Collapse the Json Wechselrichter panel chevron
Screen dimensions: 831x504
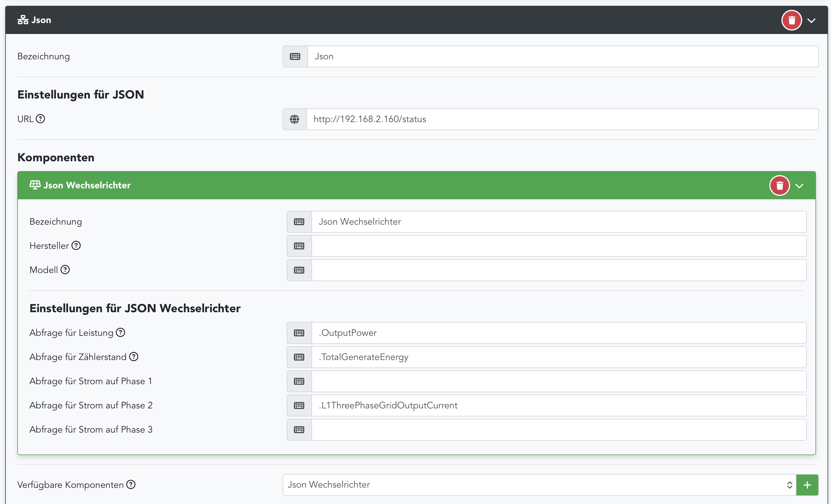[799, 186]
